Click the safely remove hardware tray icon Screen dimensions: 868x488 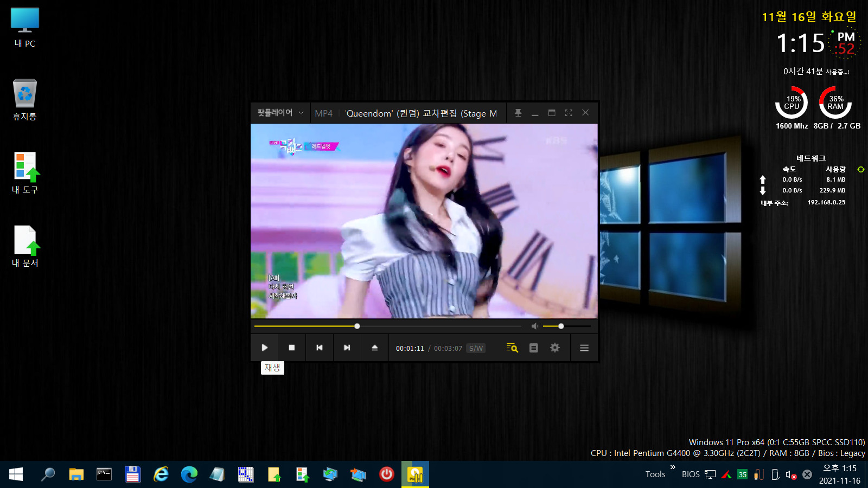pos(775,474)
